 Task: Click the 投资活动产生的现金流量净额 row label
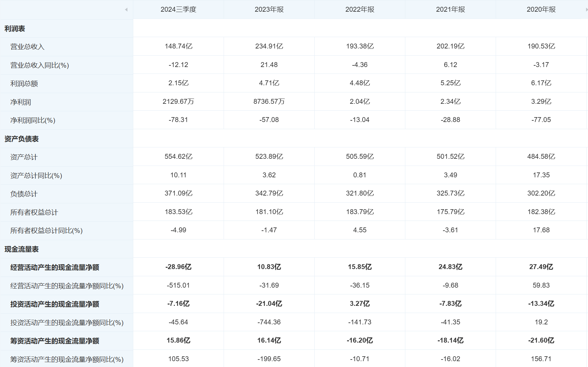pos(55,304)
